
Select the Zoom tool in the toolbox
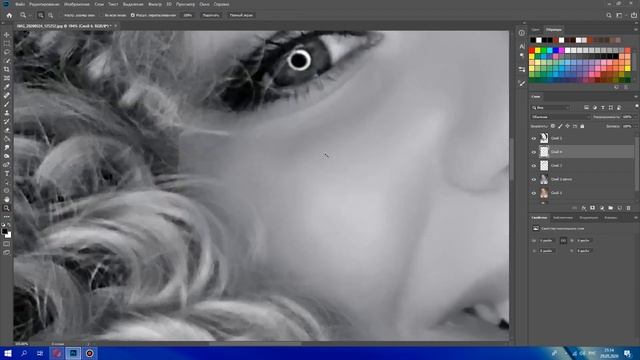tap(7, 208)
